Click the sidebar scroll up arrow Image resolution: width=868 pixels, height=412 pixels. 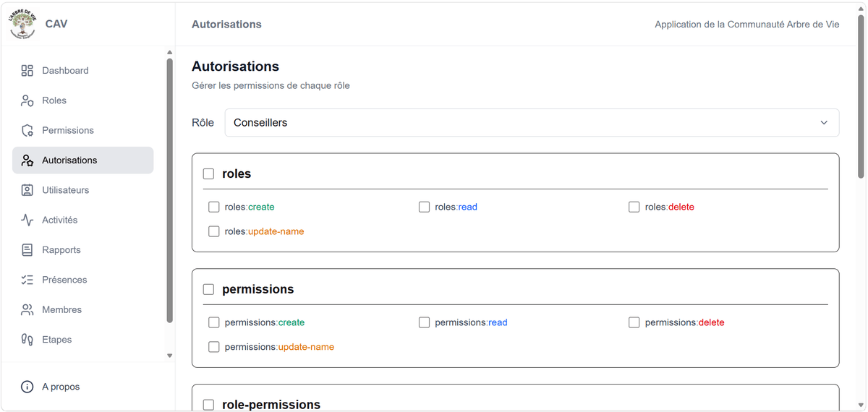tap(170, 52)
